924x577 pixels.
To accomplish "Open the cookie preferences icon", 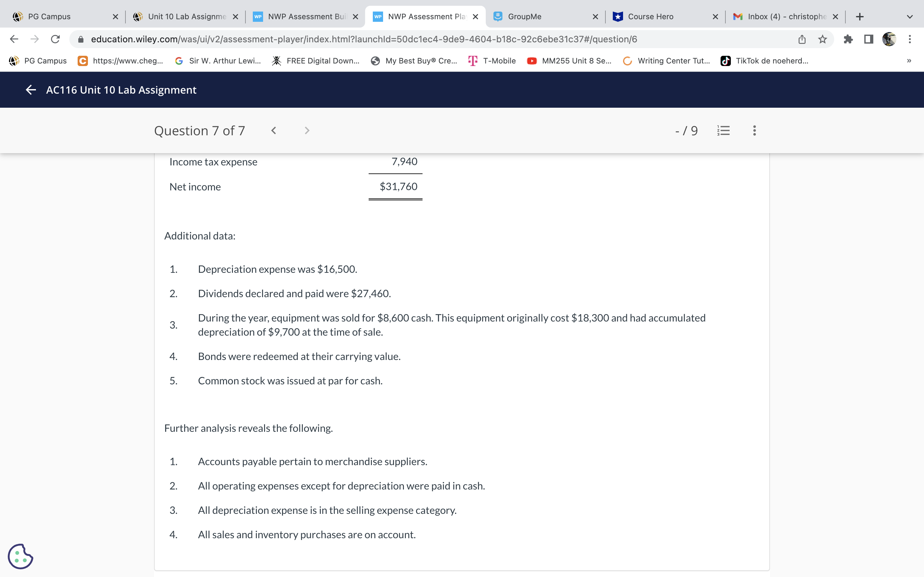I will [20, 556].
